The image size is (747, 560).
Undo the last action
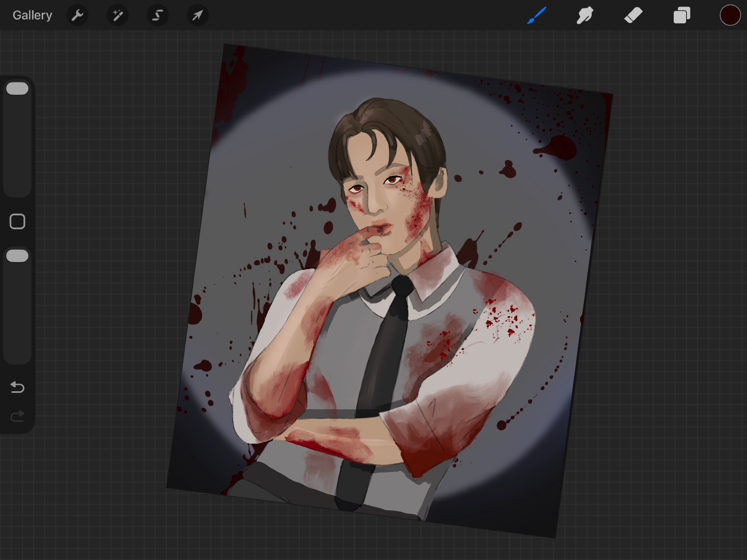click(x=18, y=388)
